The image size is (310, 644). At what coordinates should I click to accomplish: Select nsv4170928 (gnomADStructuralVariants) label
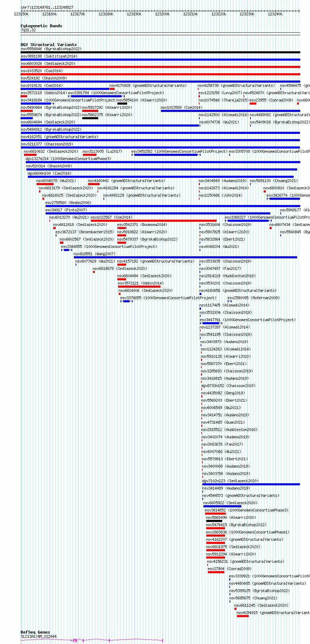click(148, 86)
